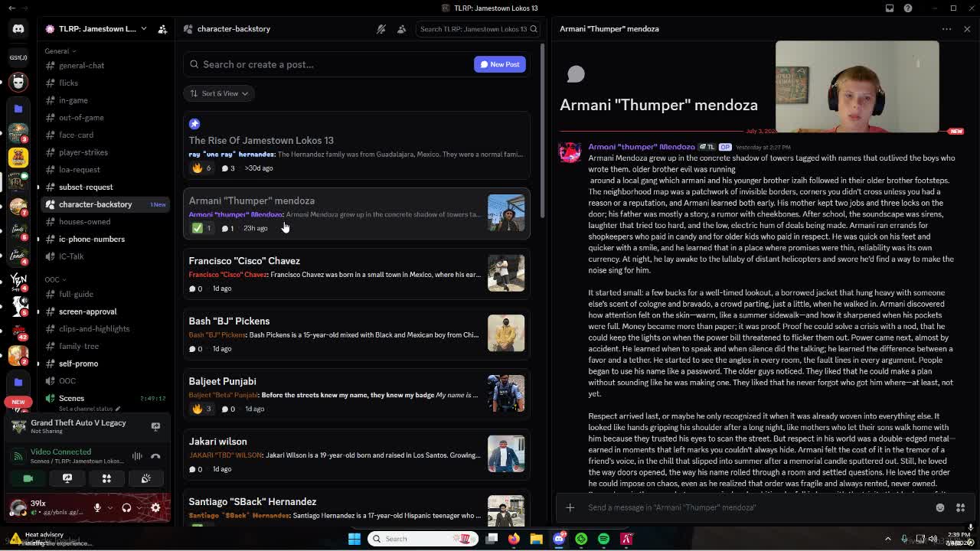980x551 pixels.
Task: Toggle fire reaction on Baljeet Punjabi post
Action: pyautogui.click(x=203, y=409)
